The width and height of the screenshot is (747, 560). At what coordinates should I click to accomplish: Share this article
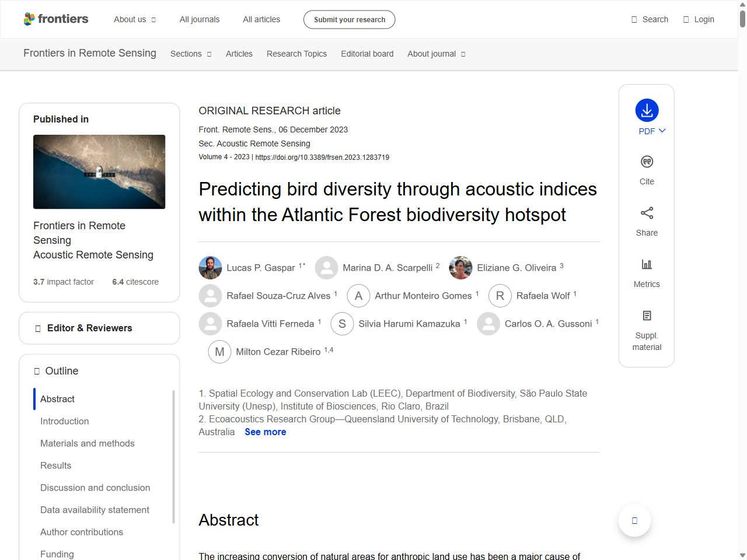coord(646,220)
